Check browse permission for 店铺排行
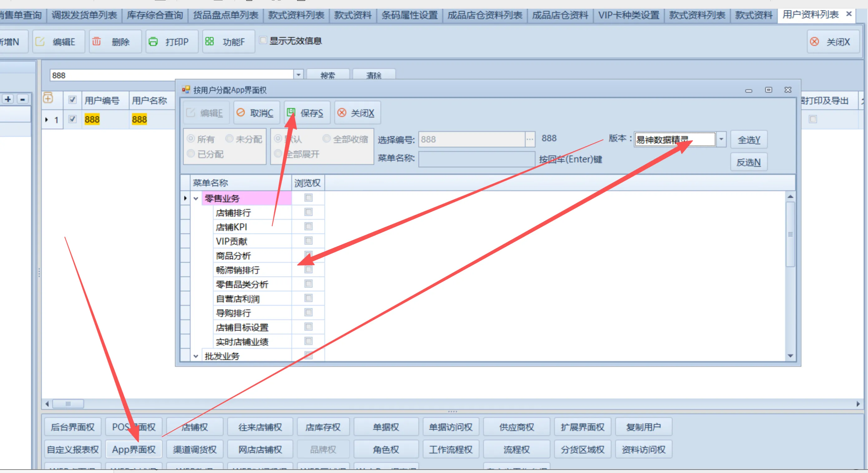The height and width of the screenshot is (473, 868). [308, 212]
